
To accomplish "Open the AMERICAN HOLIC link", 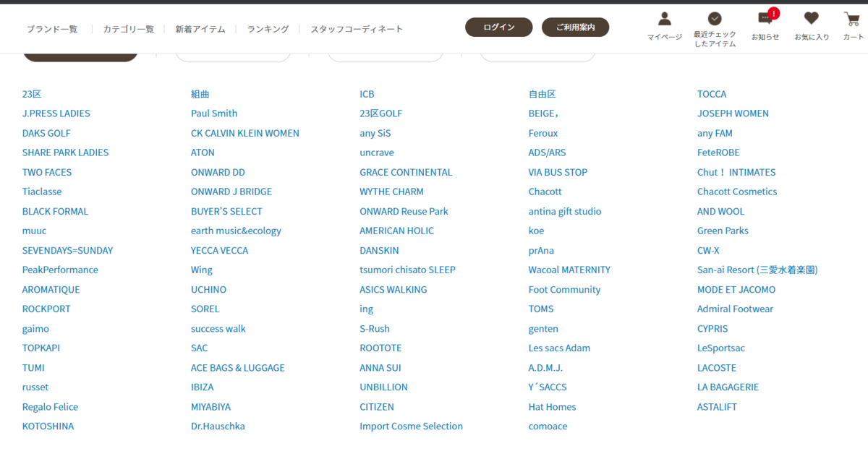I will point(396,231).
